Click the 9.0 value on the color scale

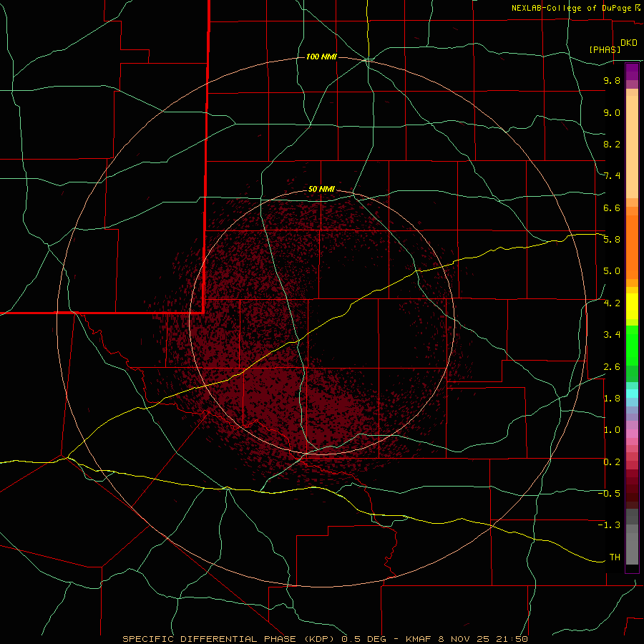[612, 112]
